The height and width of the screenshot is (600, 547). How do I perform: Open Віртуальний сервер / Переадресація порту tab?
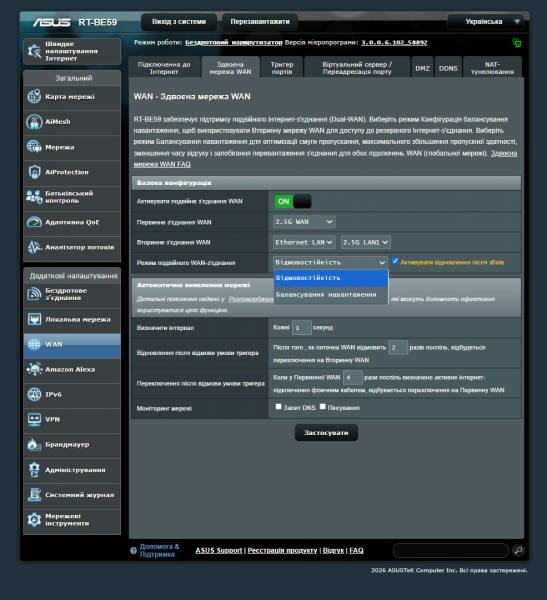[357, 68]
